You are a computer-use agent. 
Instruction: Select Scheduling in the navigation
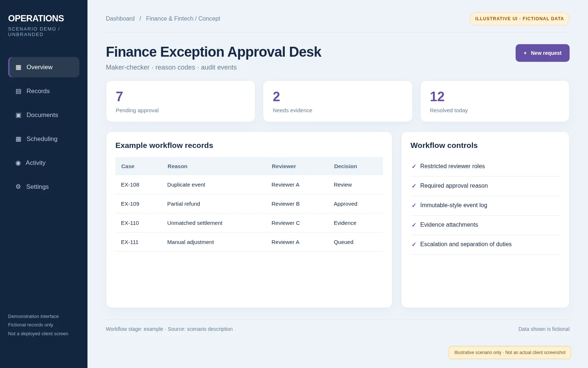pyautogui.click(x=44, y=139)
